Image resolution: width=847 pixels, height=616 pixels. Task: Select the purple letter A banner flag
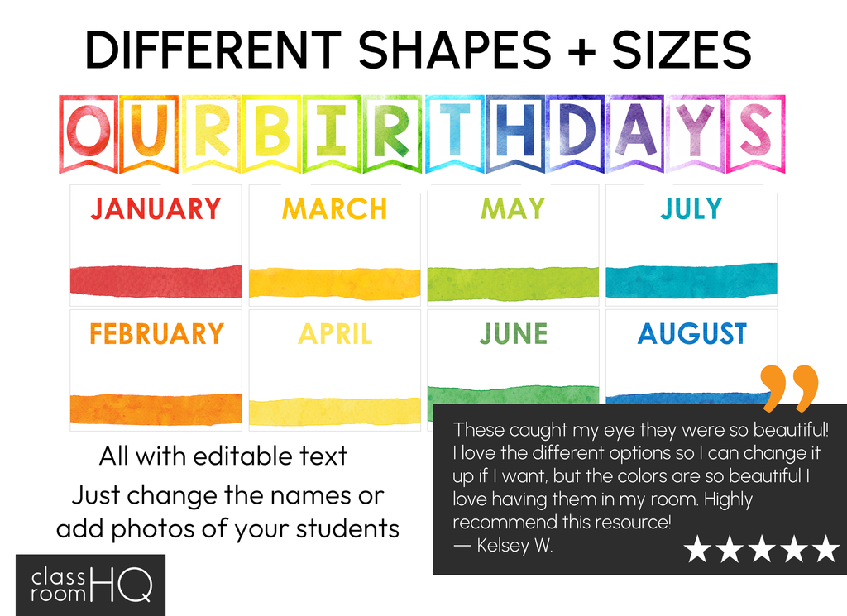click(634, 132)
